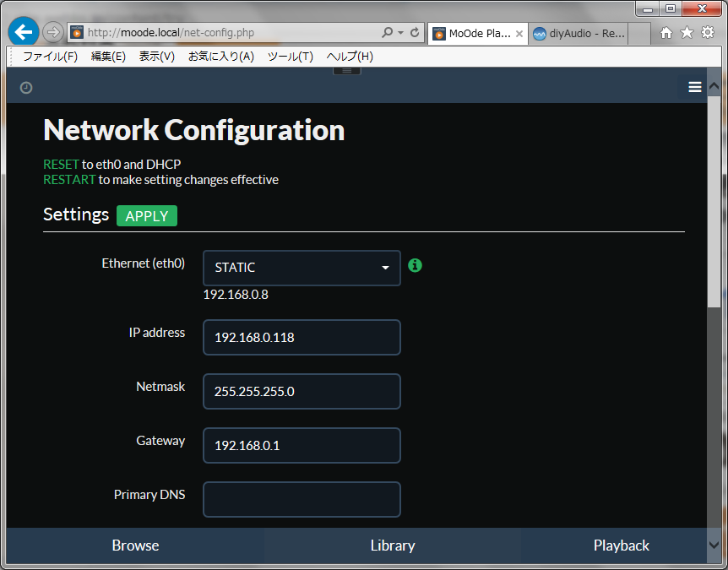Image resolution: width=728 pixels, height=570 pixels.
Task: Open the ファイル(F) menu
Action: pyautogui.click(x=50, y=57)
